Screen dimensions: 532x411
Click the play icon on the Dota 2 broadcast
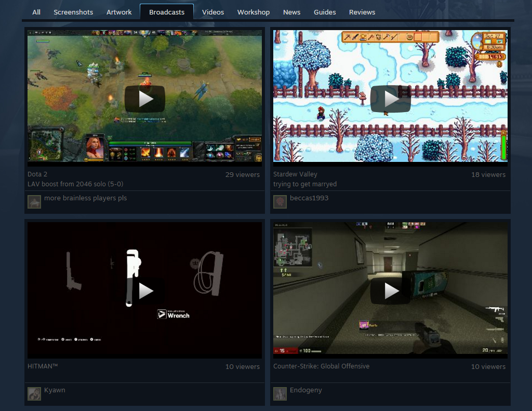(x=145, y=99)
